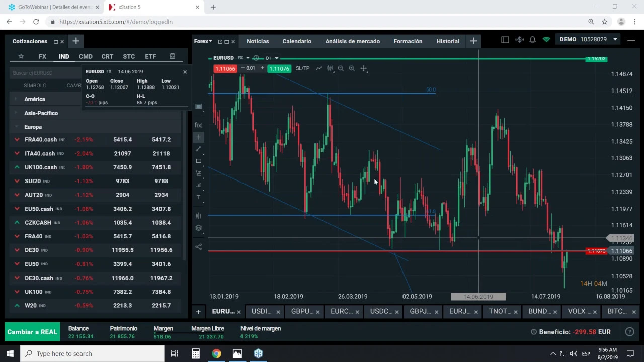644x362 pixels.
Task: Check the connection status wifi icon
Action: (546, 40)
